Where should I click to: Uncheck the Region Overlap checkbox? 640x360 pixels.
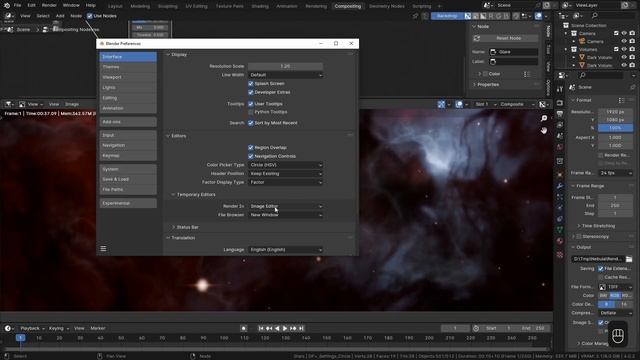click(x=251, y=147)
